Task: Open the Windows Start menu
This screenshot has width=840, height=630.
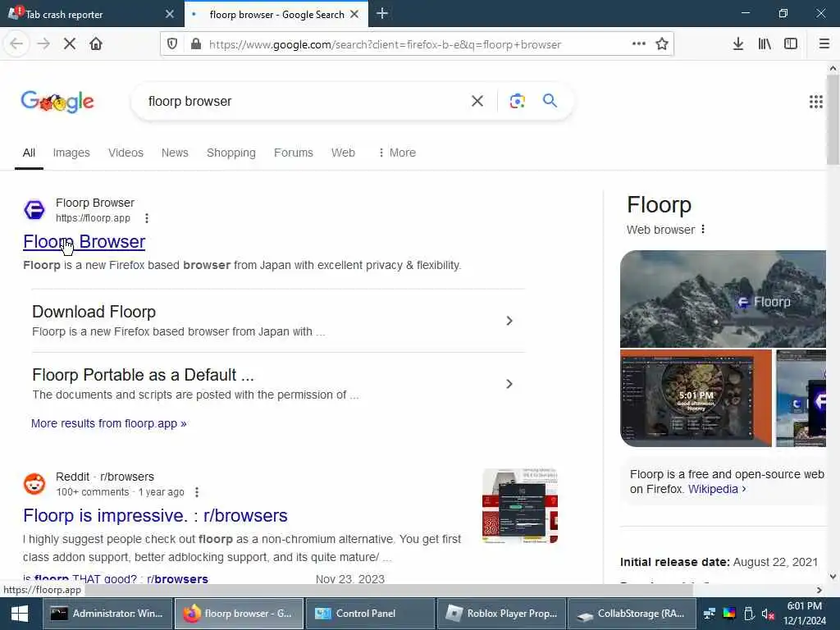Action: [x=20, y=614]
